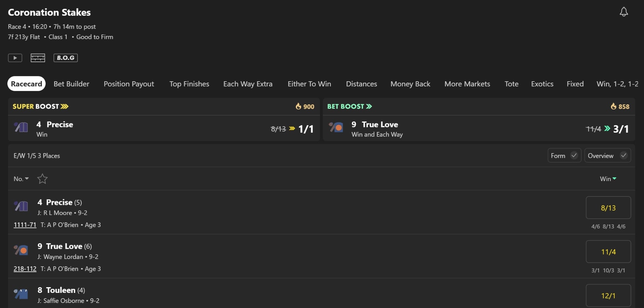Open the No. sort dropdown

21,179
